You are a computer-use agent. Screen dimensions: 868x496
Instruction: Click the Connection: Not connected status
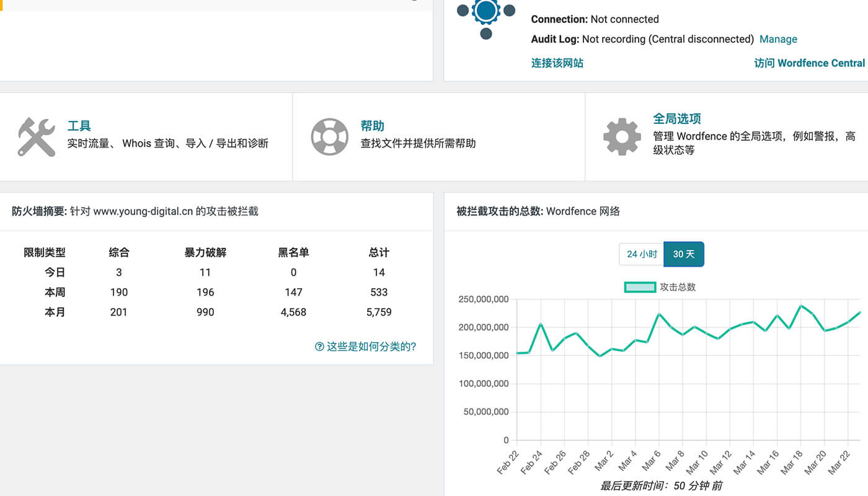pyautogui.click(x=595, y=19)
